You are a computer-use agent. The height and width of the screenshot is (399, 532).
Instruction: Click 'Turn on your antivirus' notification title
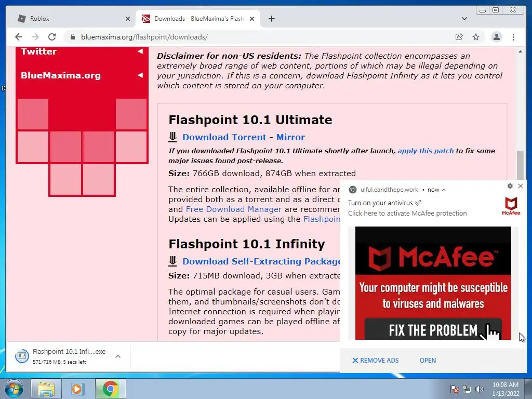[x=384, y=203]
